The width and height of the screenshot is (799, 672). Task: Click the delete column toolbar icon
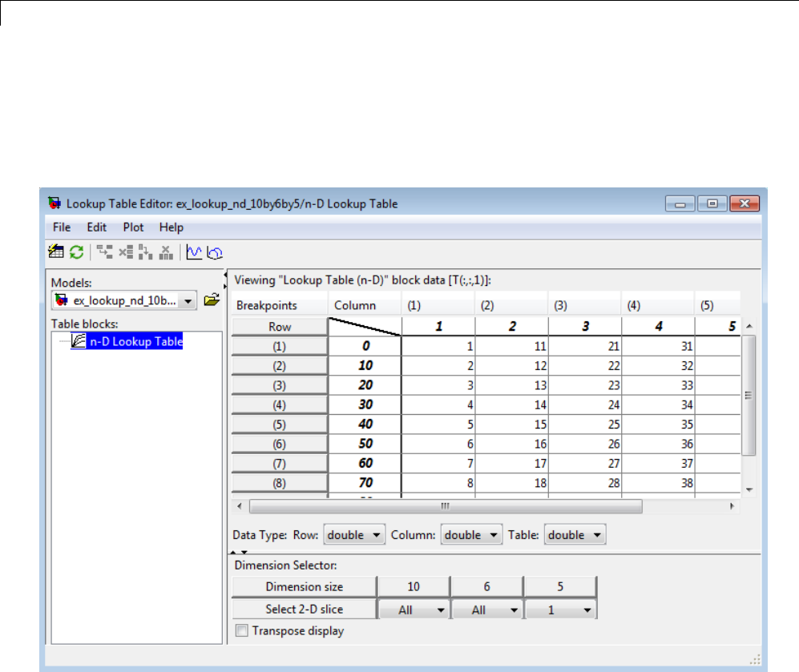tap(166, 252)
